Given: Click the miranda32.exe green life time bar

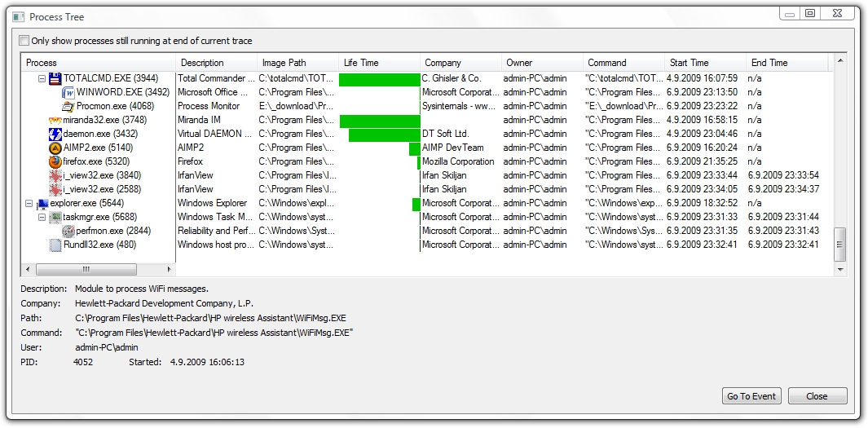Looking at the screenshot, I should click(381, 121).
